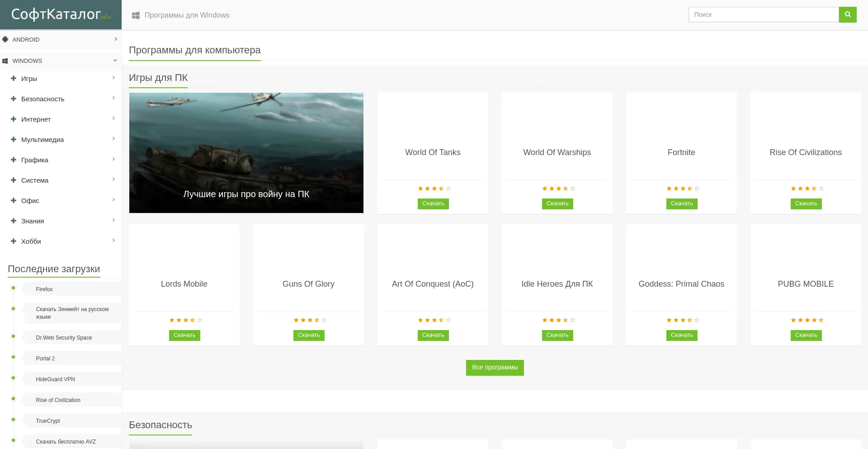868x449 pixels.
Task: Open TrueCrypt in recent downloads
Action: [x=48, y=421]
